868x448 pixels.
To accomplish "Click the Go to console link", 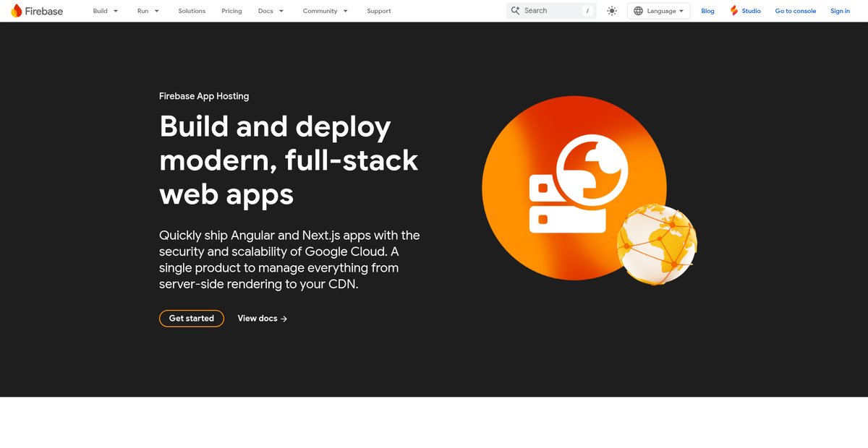I will point(796,11).
